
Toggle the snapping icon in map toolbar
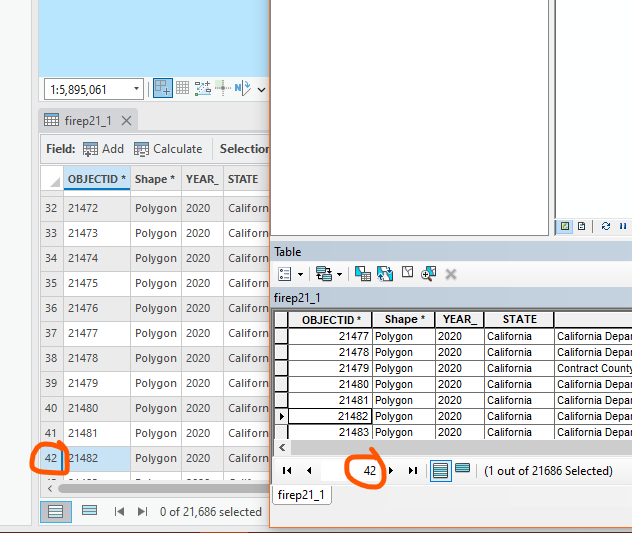point(163,88)
